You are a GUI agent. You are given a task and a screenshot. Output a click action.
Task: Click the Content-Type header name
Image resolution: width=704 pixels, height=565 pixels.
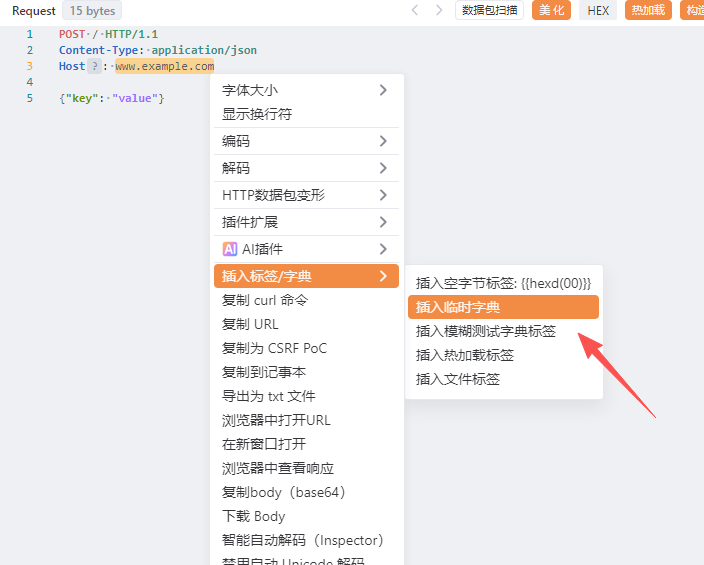pyautogui.click(x=98, y=50)
